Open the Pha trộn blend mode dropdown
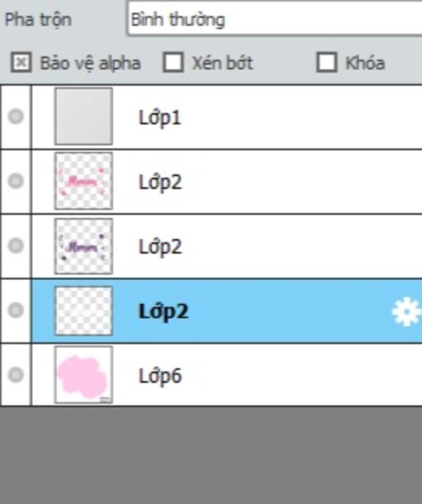 click(275, 19)
